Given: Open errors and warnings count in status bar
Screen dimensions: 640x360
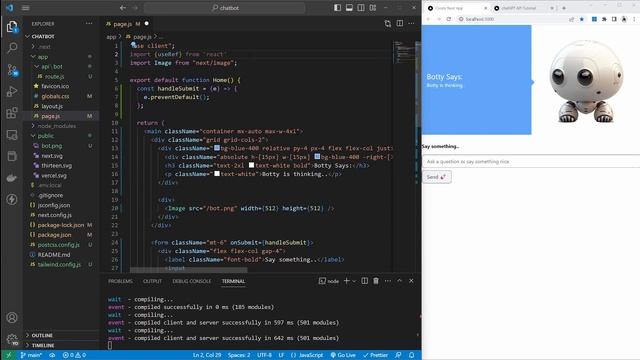Looking at the screenshot, I should [x=74, y=355].
